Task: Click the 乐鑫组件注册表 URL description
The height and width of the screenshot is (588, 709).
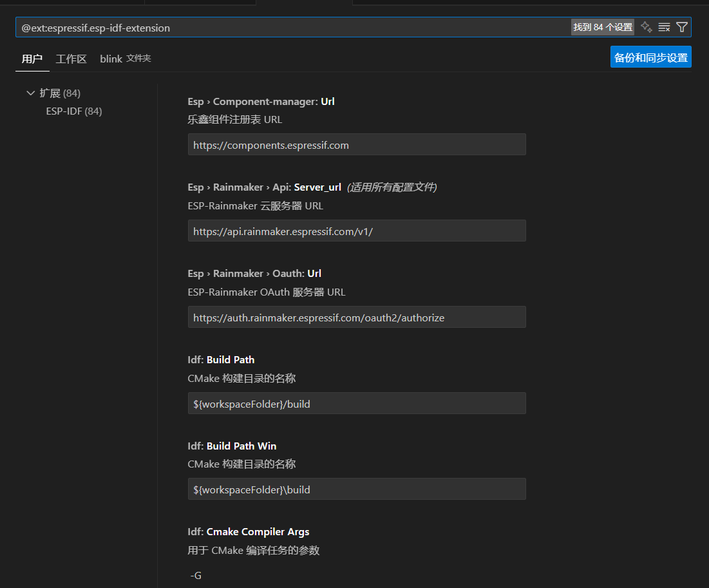Action: [x=234, y=119]
